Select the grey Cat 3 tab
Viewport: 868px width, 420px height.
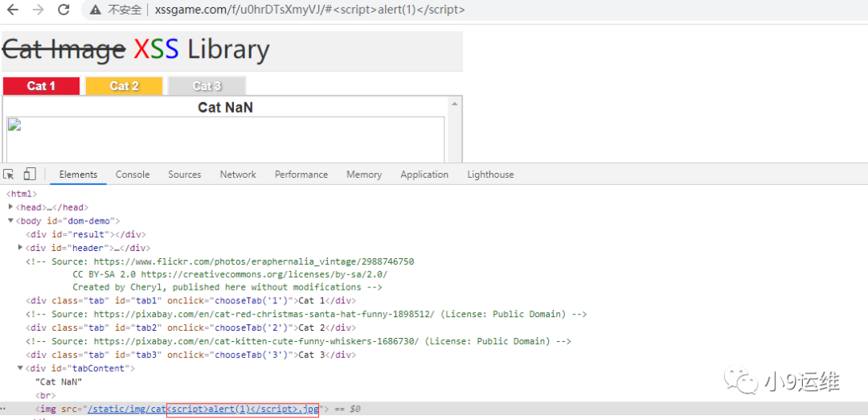(x=207, y=86)
